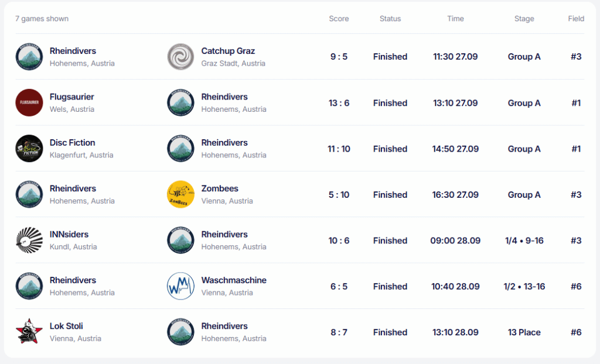
Task: Click the 8 : 7 final score
Action: pyautogui.click(x=339, y=332)
